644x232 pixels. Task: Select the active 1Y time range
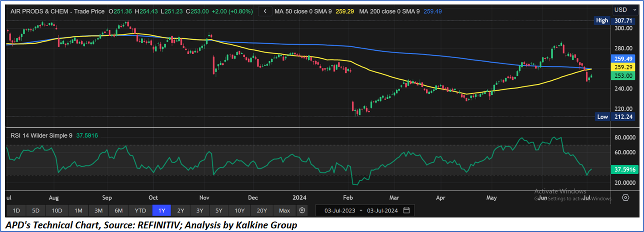click(x=161, y=210)
